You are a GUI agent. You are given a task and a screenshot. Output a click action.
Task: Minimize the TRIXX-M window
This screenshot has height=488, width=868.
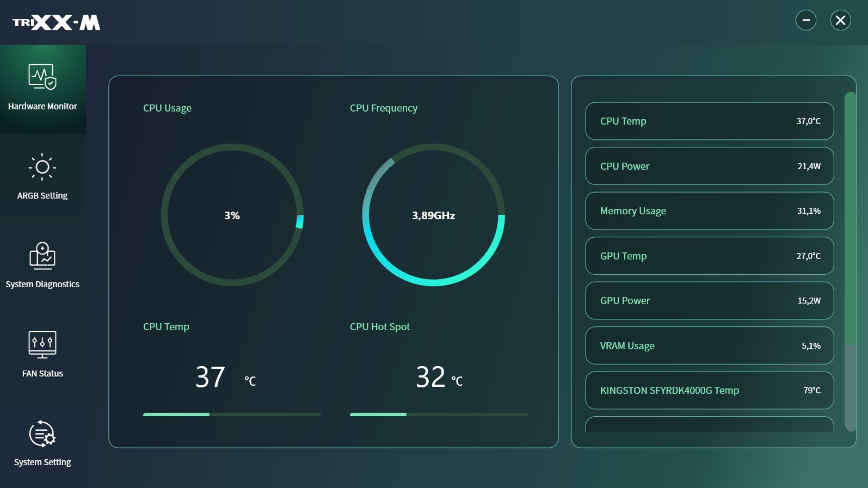(x=806, y=20)
